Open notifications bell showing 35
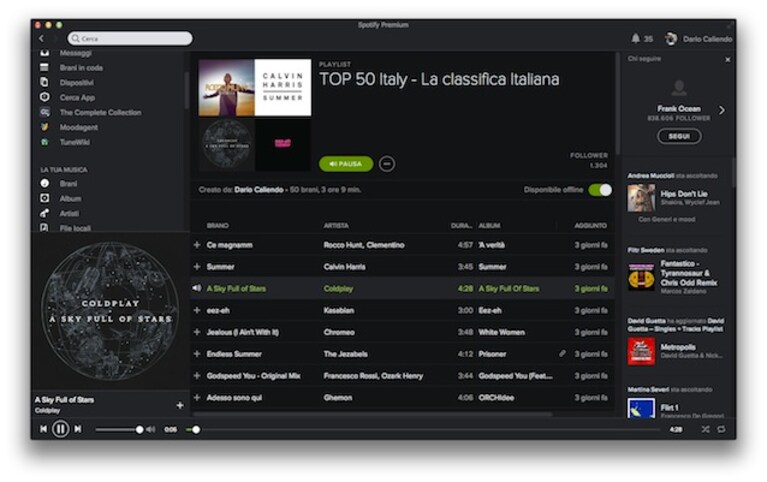This screenshot has width=767, height=482. tap(635, 38)
